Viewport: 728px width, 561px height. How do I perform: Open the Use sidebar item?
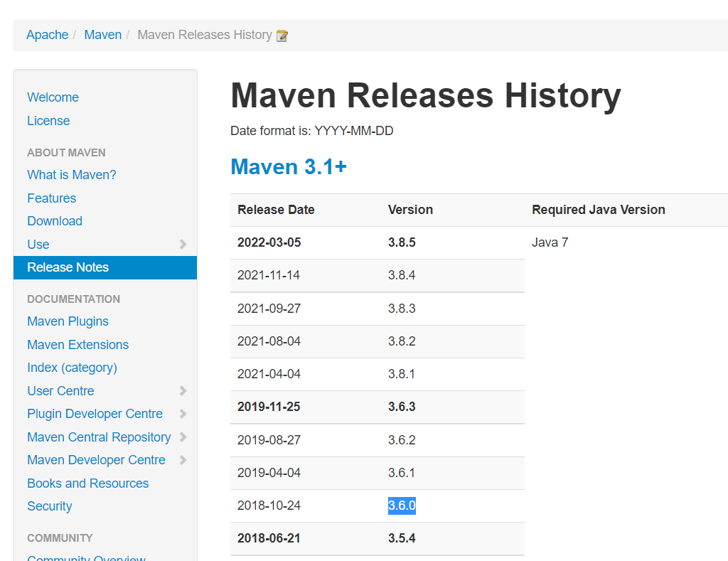pyautogui.click(x=38, y=245)
